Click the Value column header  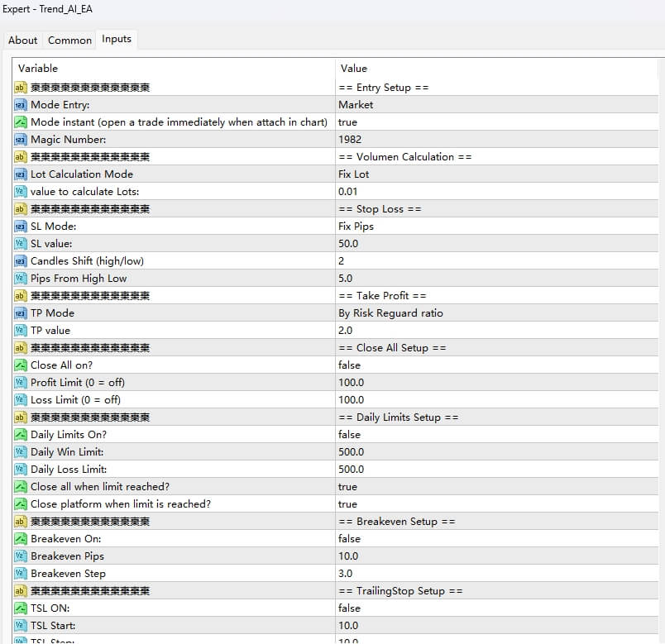pyautogui.click(x=353, y=68)
